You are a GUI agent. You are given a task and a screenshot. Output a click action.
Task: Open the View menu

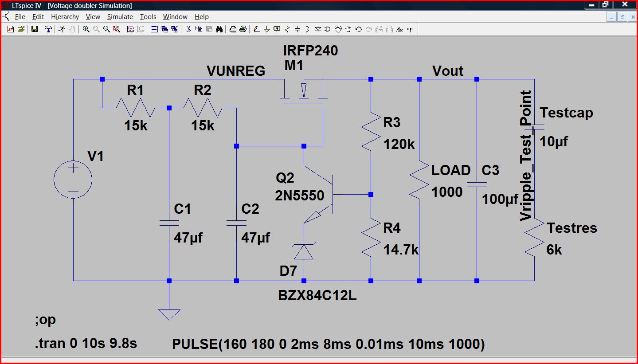coord(93,17)
